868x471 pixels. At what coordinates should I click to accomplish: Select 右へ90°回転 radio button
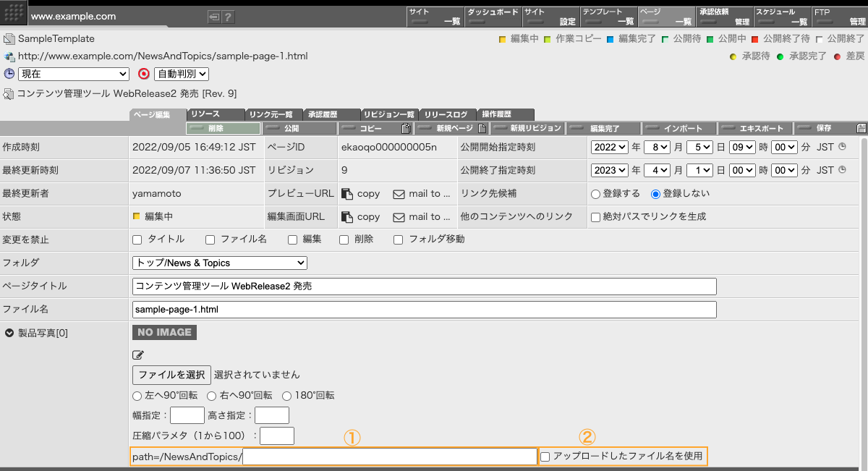tap(211, 396)
